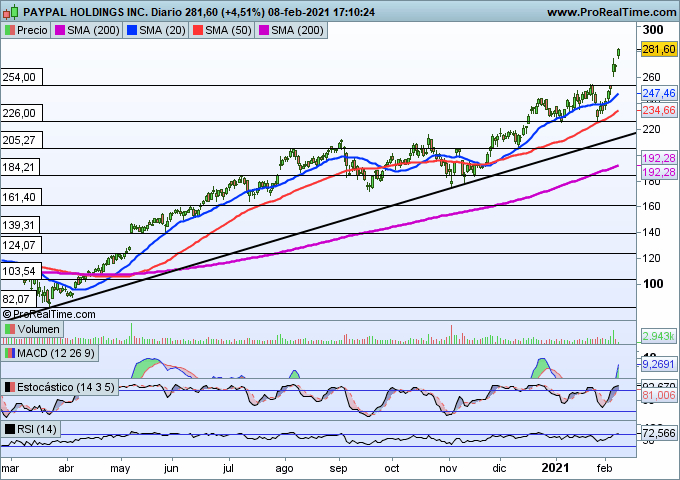Click the abr month on time axis

coord(66,468)
